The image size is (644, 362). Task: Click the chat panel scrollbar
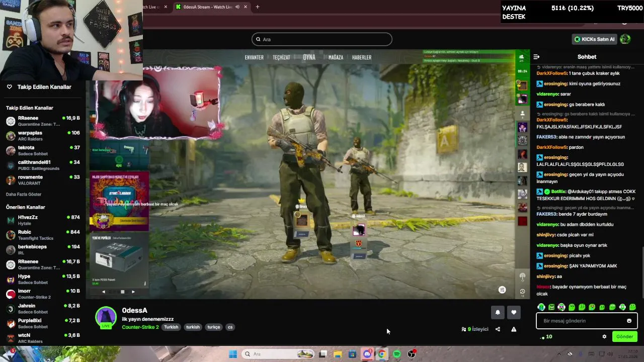click(x=642, y=271)
